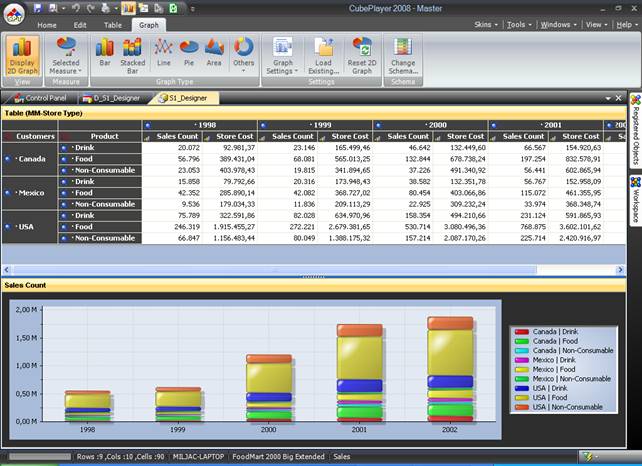Viewport: 642px width, 466px height.
Task: Choose the Bar graph type
Action: tap(105, 52)
